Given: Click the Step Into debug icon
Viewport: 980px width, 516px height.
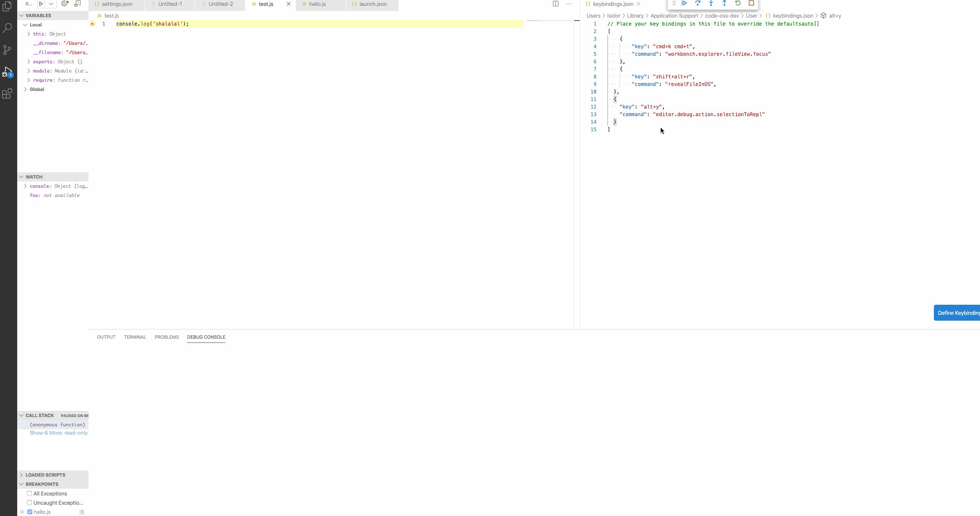Looking at the screenshot, I should [711, 3].
